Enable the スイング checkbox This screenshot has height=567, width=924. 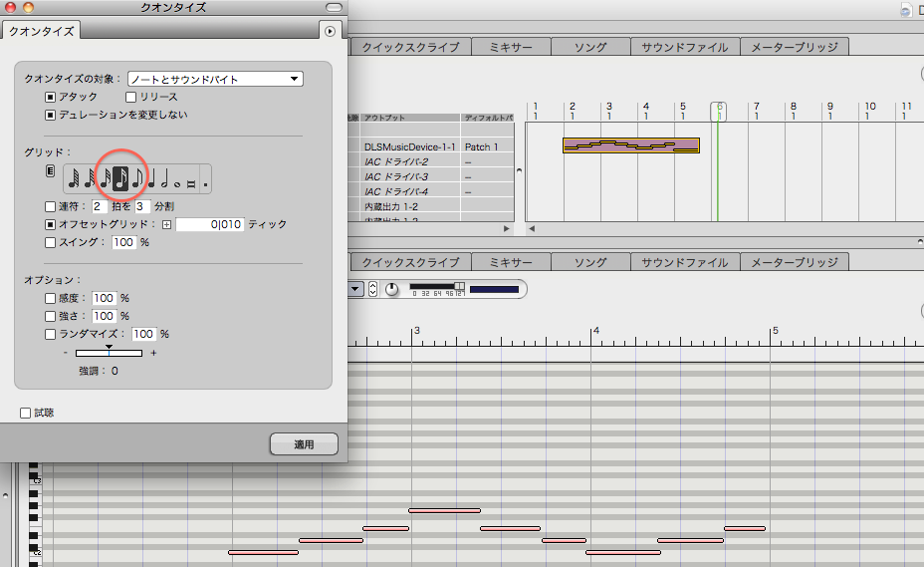pos(50,242)
